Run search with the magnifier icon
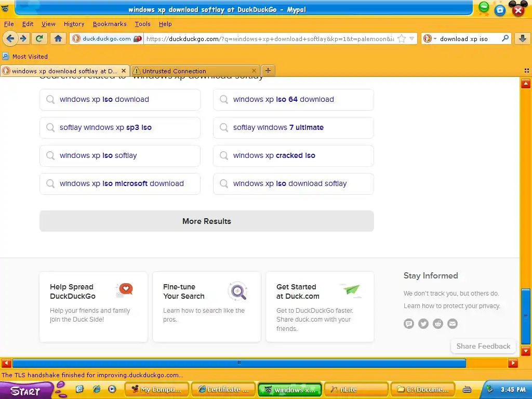Image resolution: width=532 pixels, height=399 pixels. pos(505,38)
